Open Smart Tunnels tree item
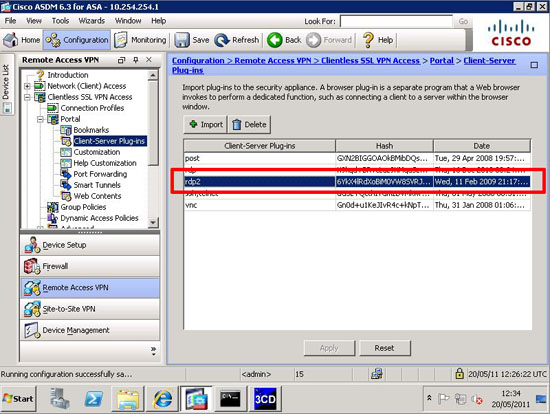This screenshot has height=414, width=550. click(x=97, y=185)
